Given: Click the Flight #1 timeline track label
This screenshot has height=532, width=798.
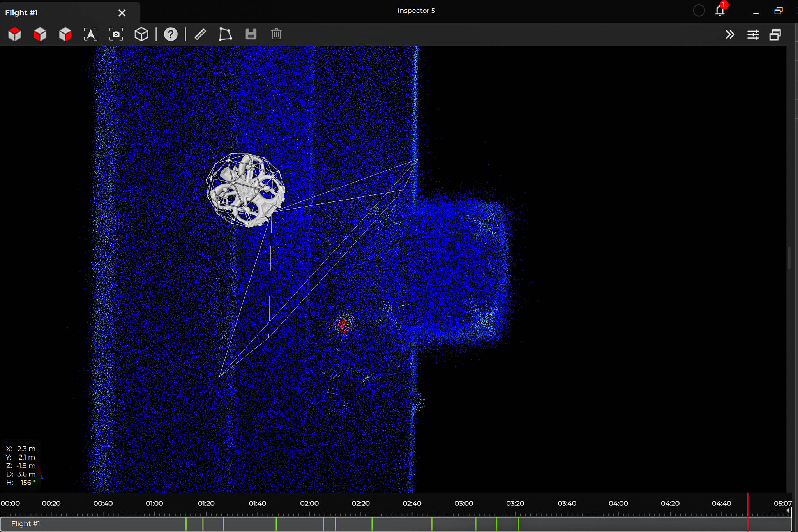Looking at the screenshot, I should pyautogui.click(x=26, y=523).
